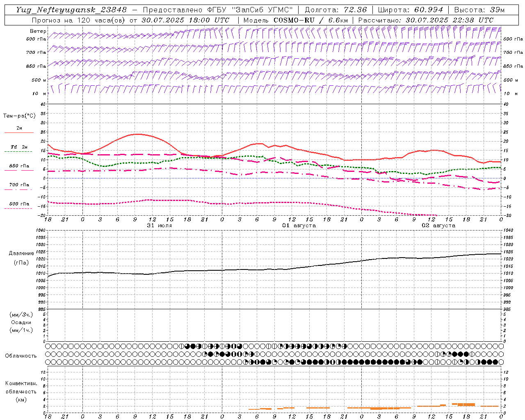Screen dimensions: 525x420
Task: Click the red solid 2м legend line
Action: pyautogui.click(x=19, y=133)
